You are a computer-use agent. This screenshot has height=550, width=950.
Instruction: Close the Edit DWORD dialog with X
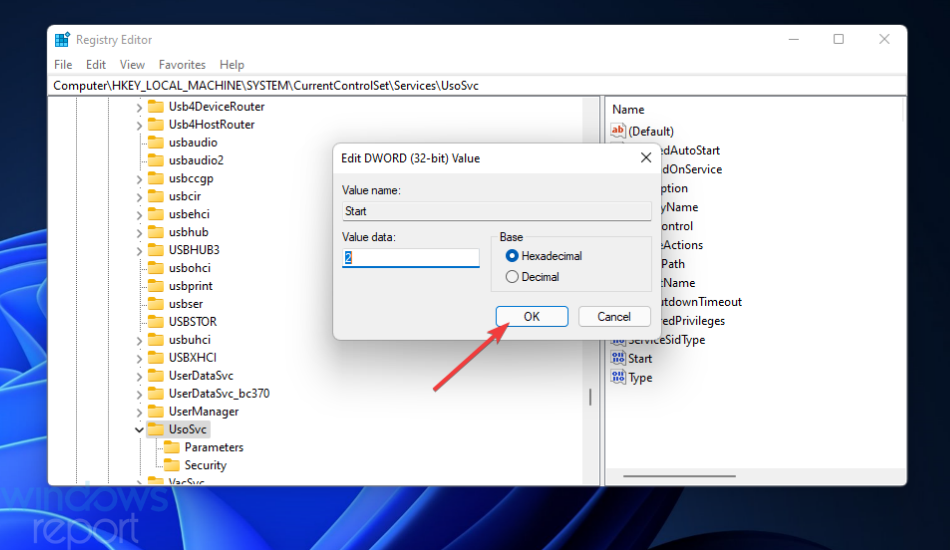646,158
